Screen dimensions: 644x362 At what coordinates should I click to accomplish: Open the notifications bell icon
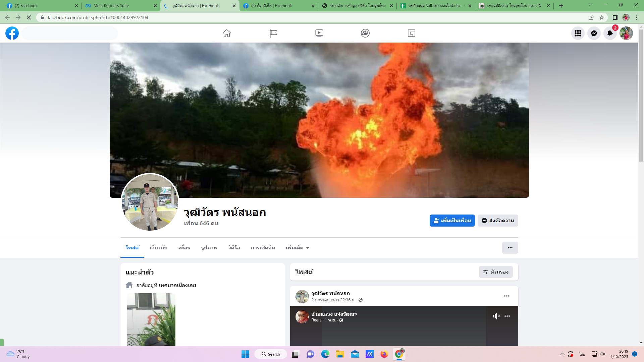pyautogui.click(x=610, y=33)
